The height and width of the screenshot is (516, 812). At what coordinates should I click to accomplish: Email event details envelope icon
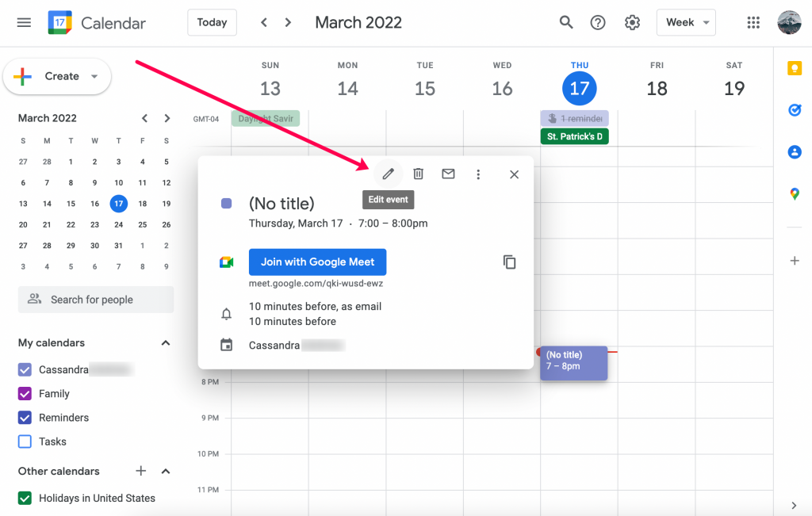(449, 174)
